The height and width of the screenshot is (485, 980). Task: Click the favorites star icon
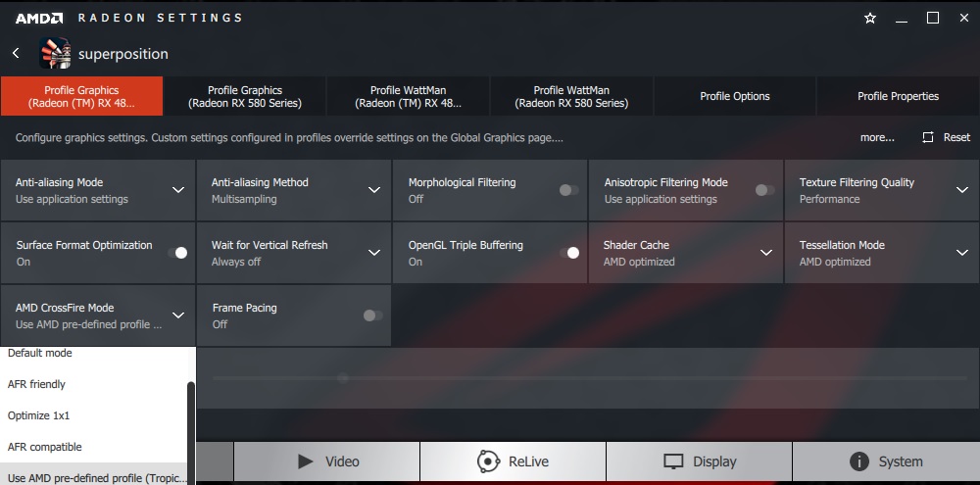870,18
